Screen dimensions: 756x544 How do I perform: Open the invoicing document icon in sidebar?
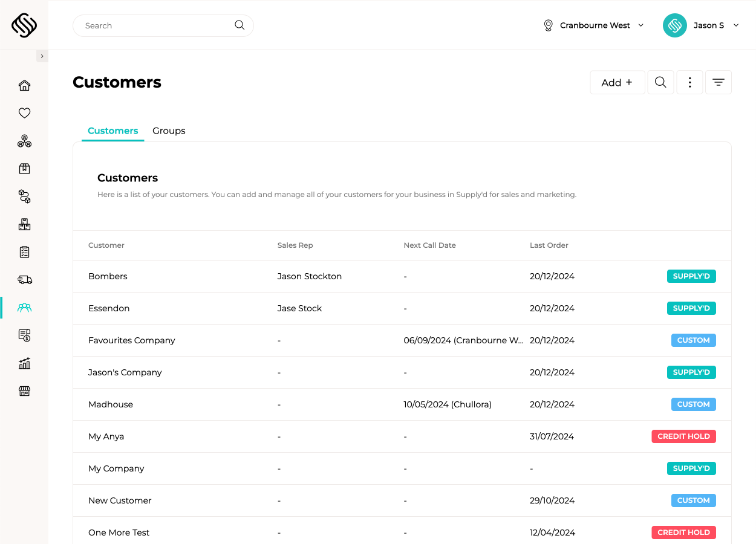[x=24, y=335]
